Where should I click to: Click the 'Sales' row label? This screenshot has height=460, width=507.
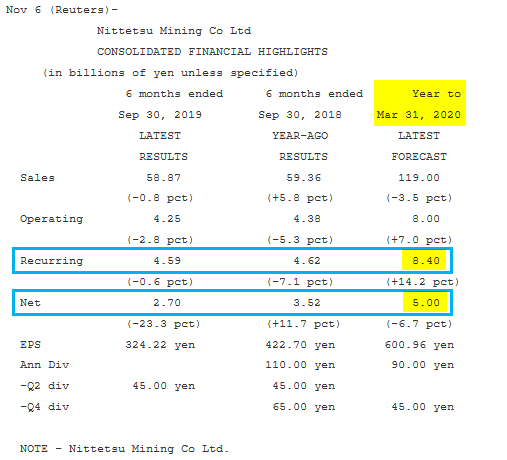pos(37,178)
